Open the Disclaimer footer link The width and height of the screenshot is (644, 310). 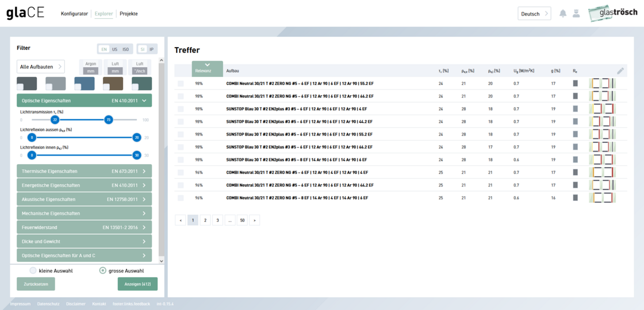[x=75, y=304]
